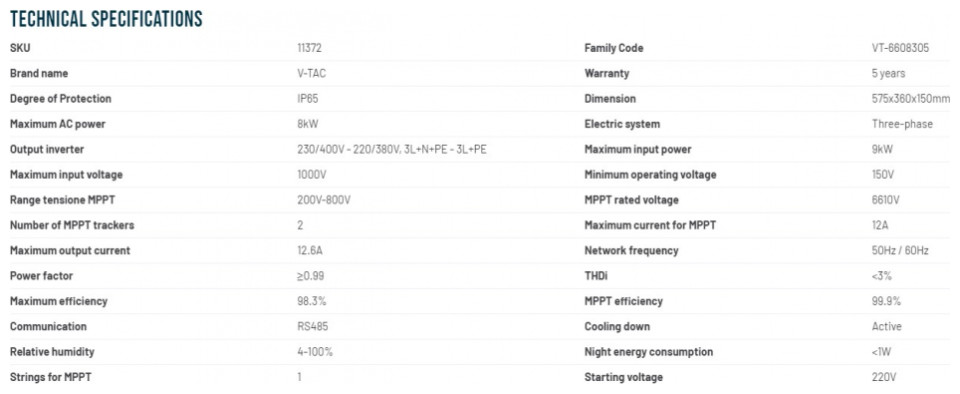Select the Network frequency 50Hz / 60Hz value
The height and width of the screenshot is (394, 960).
pyautogui.click(x=900, y=251)
